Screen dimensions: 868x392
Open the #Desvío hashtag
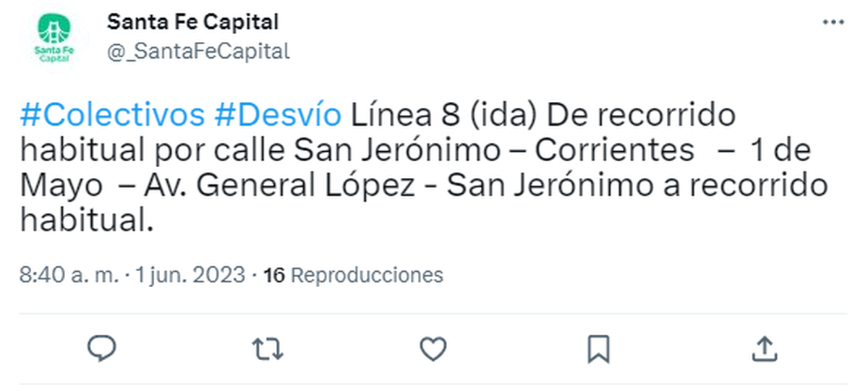point(278,116)
